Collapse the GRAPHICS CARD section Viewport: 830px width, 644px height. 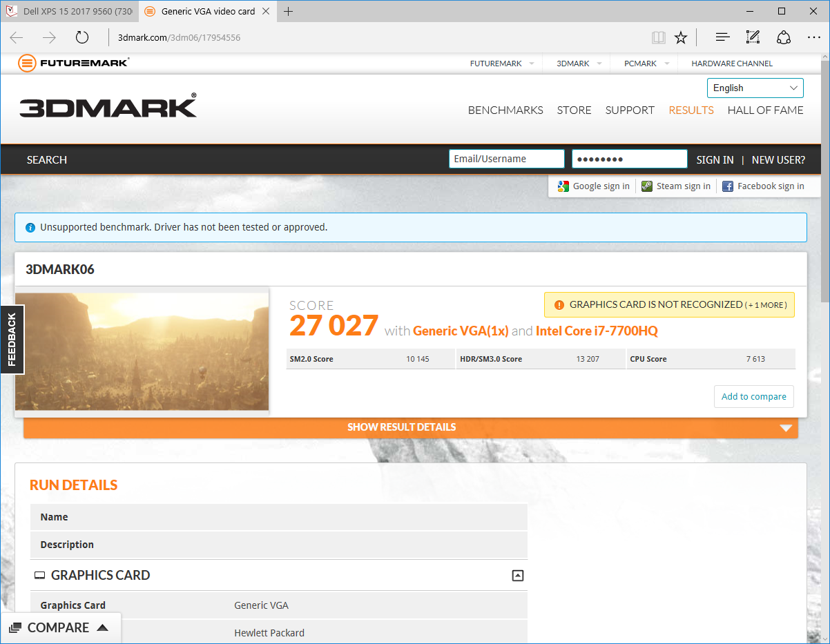(x=518, y=575)
